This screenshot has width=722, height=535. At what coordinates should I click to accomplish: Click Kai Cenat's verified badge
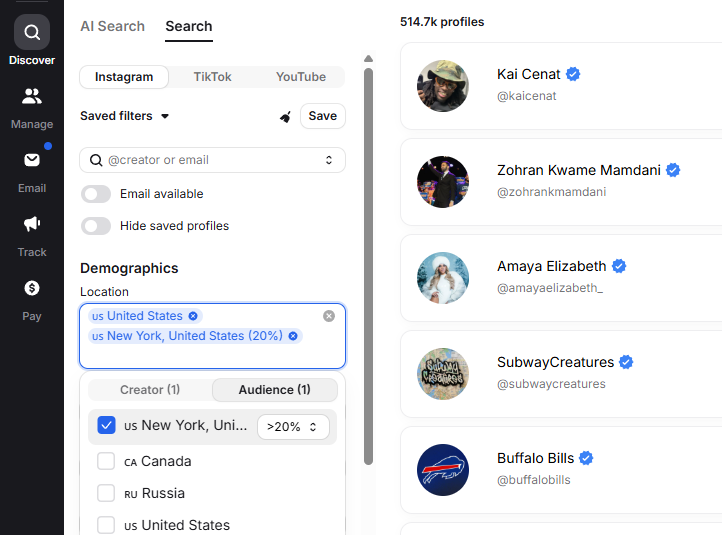coord(573,74)
